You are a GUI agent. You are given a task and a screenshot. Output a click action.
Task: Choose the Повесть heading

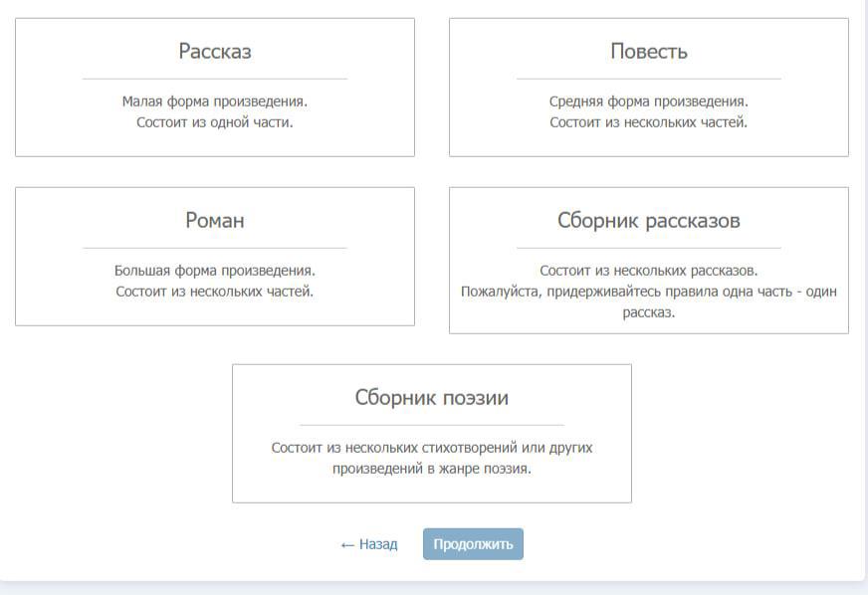pyautogui.click(x=648, y=52)
